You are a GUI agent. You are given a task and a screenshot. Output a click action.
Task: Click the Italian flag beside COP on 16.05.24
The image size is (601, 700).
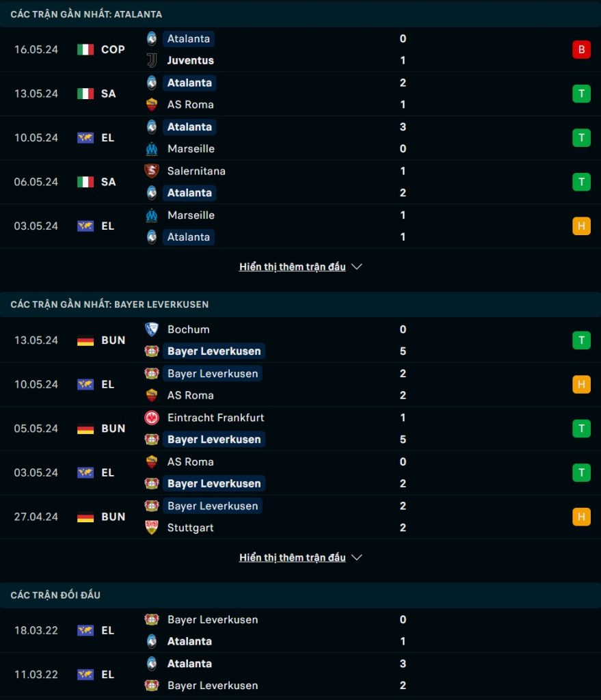pos(85,49)
